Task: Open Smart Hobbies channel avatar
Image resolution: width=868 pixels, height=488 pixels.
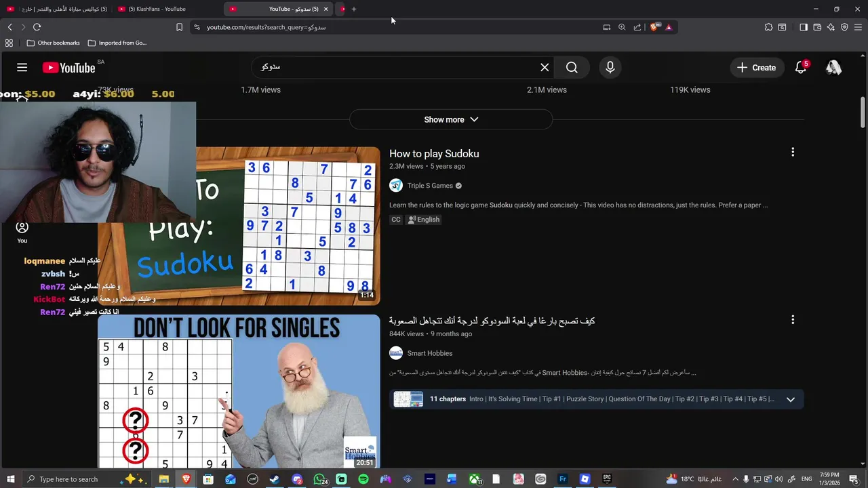Action: pos(396,353)
